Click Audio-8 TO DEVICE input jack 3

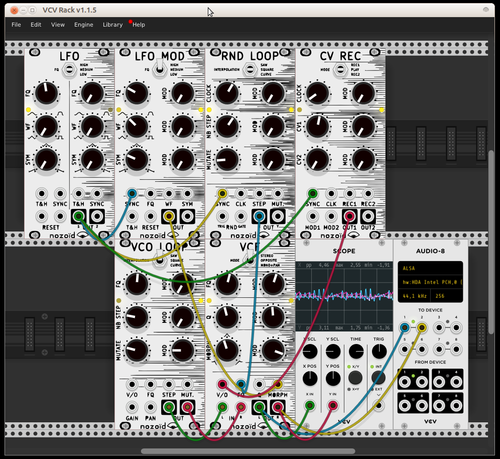439,328
